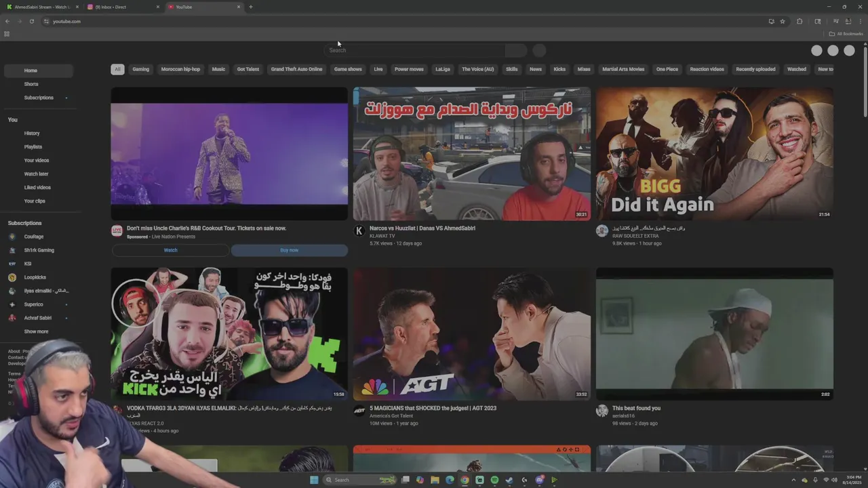
Task: Open volume control in system tray
Action: tap(834, 480)
